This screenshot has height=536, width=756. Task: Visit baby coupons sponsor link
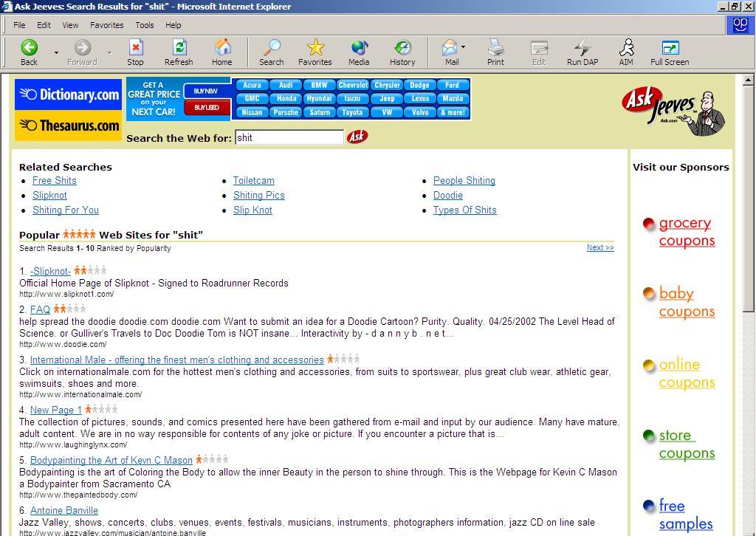click(x=687, y=302)
